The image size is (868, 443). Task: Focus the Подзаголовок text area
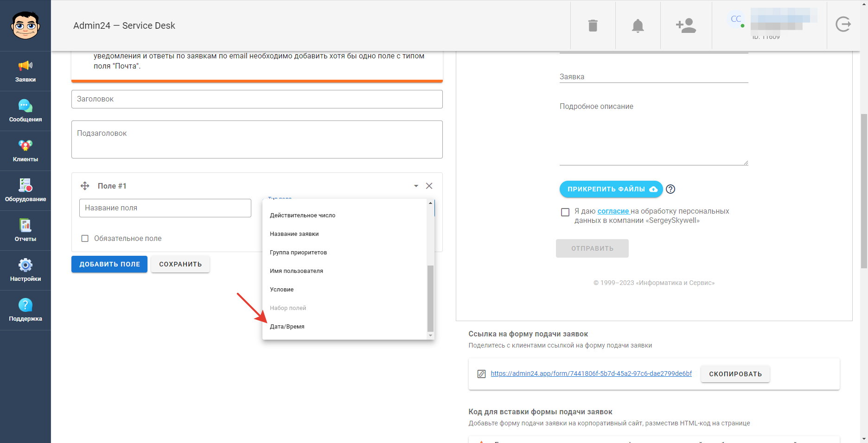[257, 139]
